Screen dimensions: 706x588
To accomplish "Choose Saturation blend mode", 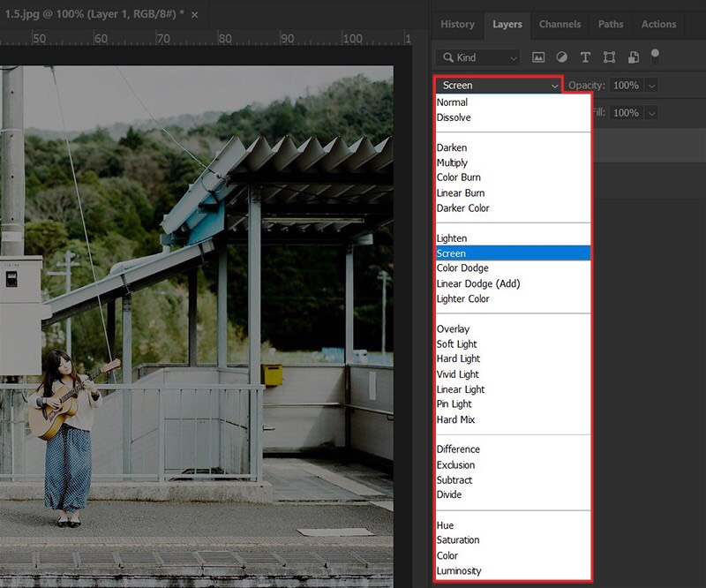I will [514, 540].
